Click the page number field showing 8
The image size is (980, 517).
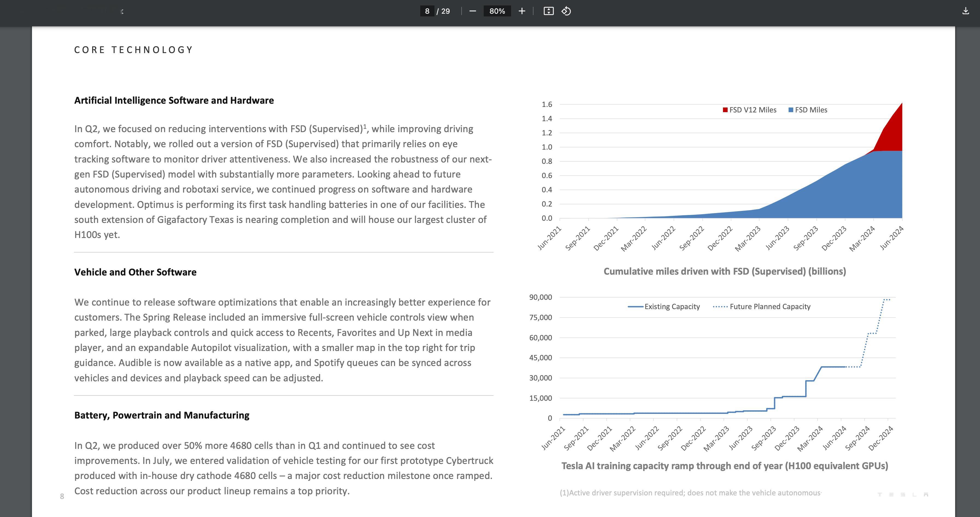[427, 11]
